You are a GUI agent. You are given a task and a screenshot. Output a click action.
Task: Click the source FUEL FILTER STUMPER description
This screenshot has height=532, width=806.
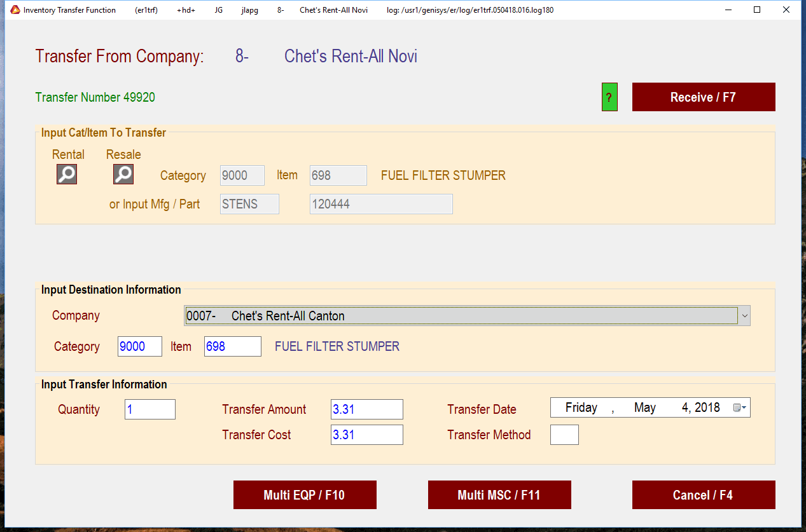(x=443, y=175)
